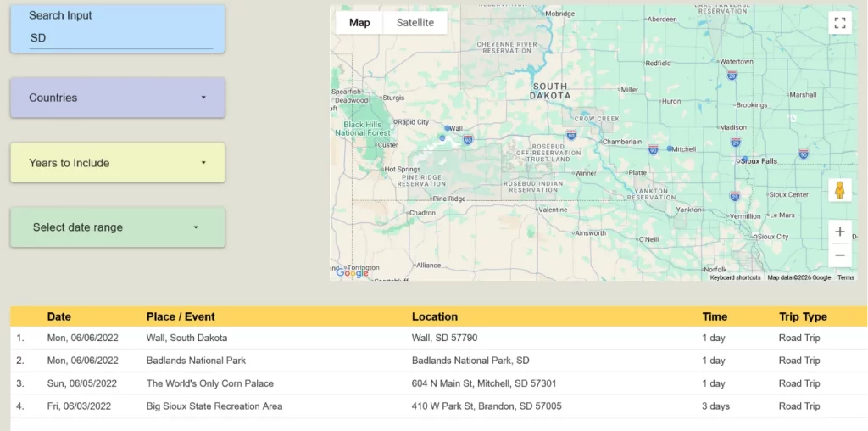This screenshot has height=431, width=868.
Task: Open Keyboard shortcuts on the map
Action: [735, 277]
